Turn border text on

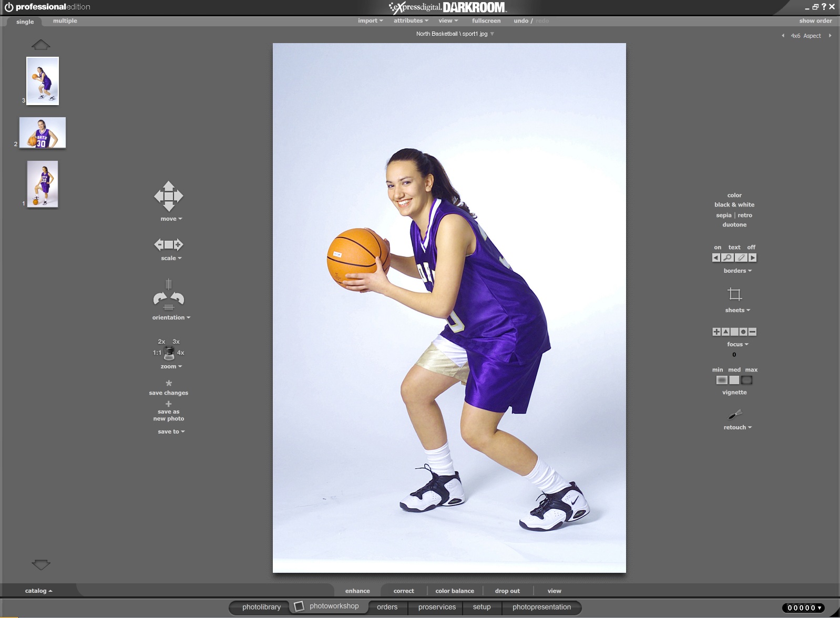[x=718, y=248]
